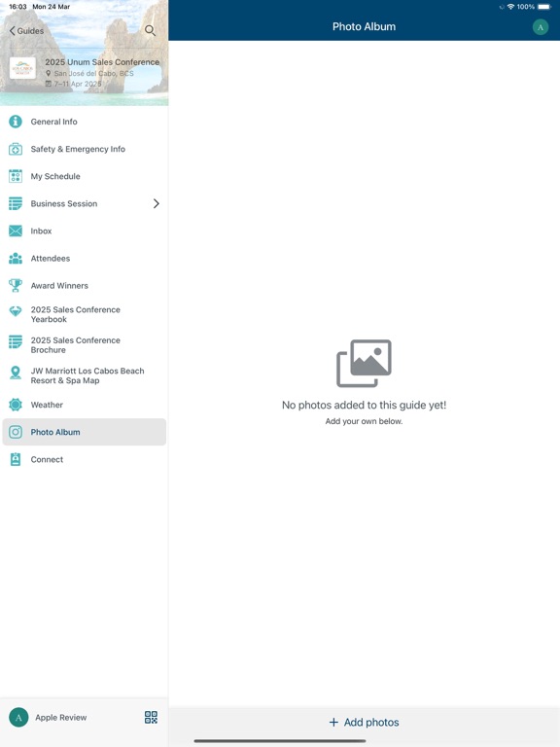The height and width of the screenshot is (747, 560).
Task: Click the Inbox envelope icon
Action: point(16,231)
